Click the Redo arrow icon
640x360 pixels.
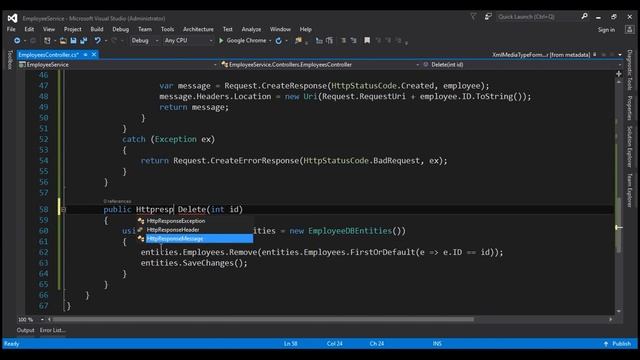(x=114, y=40)
